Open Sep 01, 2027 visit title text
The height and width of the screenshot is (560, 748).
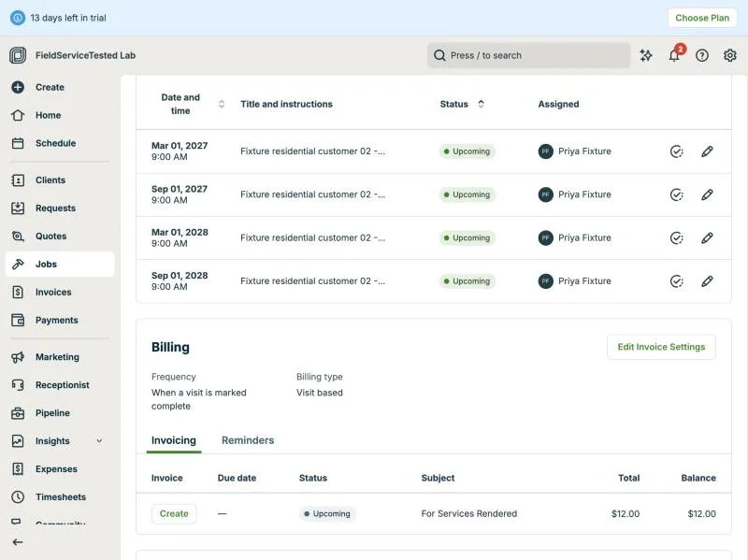[x=313, y=194]
